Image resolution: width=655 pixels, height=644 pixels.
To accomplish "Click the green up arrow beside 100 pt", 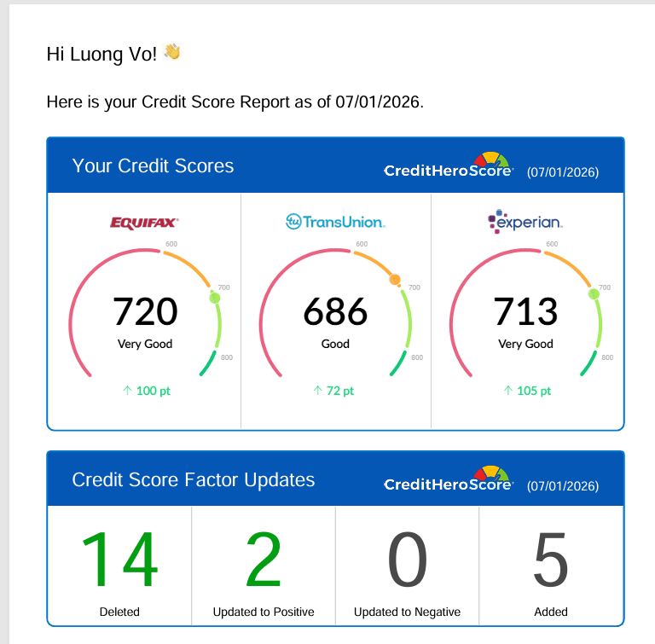I will point(127,391).
